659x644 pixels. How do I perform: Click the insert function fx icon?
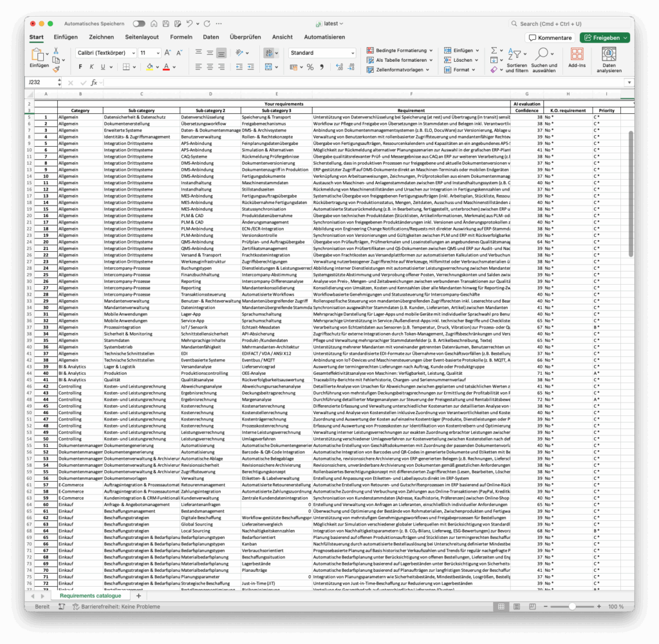click(94, 82)
